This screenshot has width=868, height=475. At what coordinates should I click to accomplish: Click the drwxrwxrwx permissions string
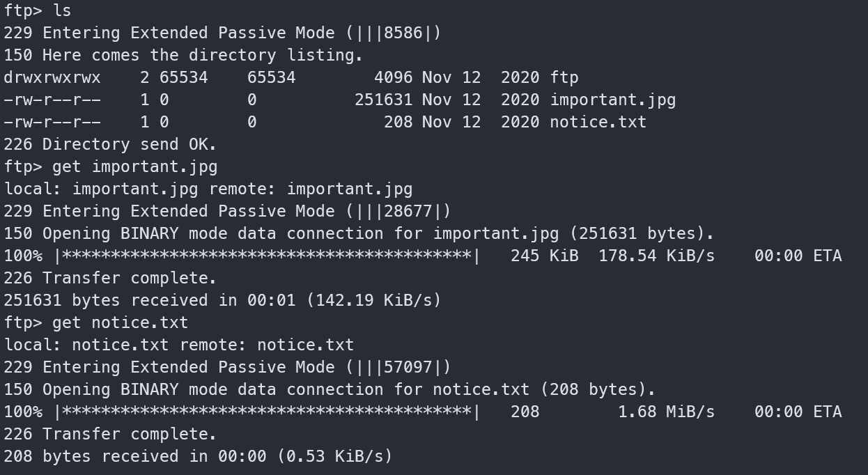(52, 77)
